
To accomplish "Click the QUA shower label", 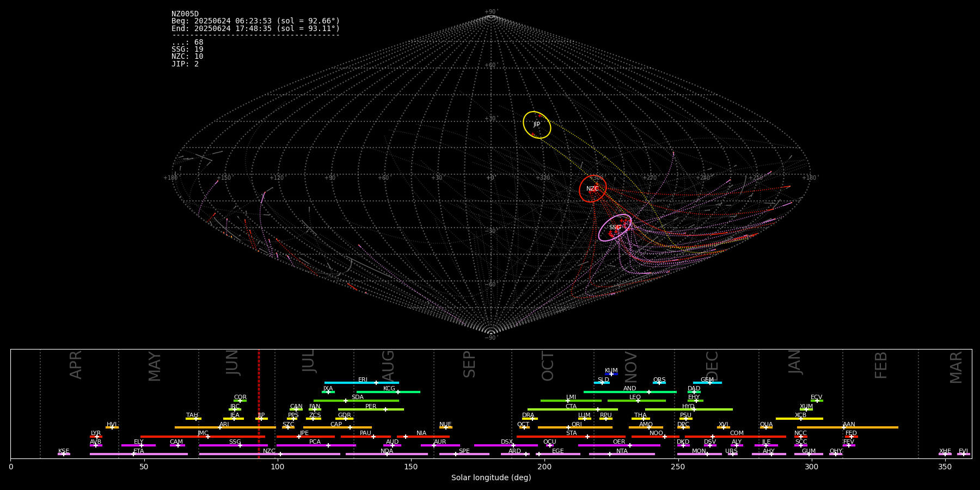I will [766, 424].
